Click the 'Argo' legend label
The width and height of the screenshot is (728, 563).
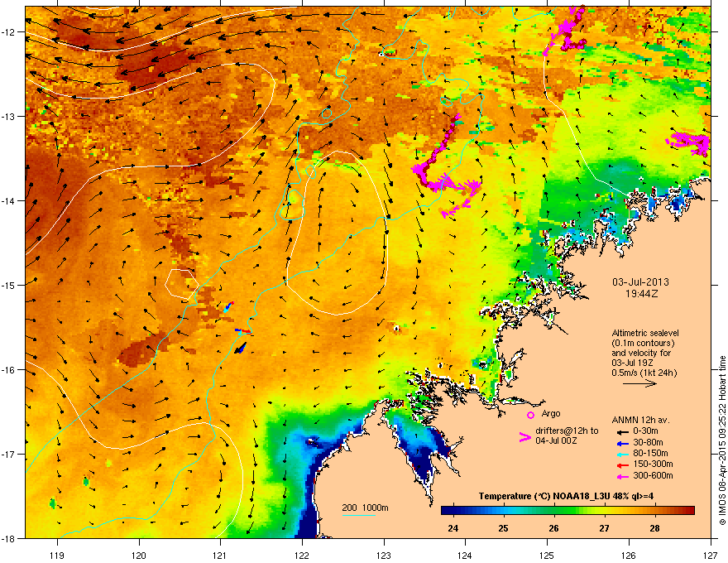[551, 413]
